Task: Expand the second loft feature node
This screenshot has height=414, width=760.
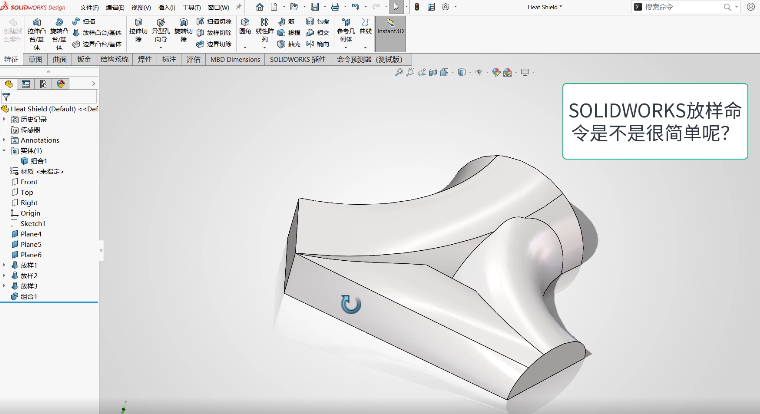Action: pyautogui.click(x=4, y=275)
